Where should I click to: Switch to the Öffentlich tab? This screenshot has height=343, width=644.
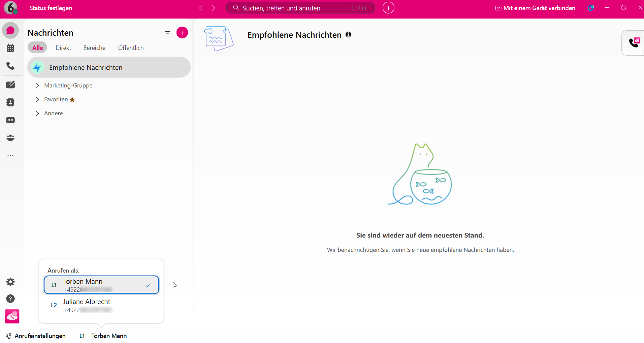[x=131, y=48]
